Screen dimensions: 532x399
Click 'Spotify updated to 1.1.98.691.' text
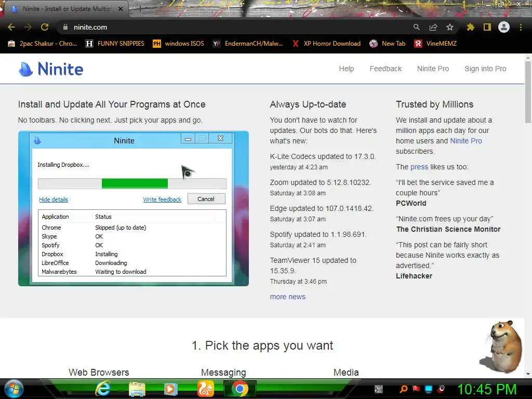click(x=318, y=234)
